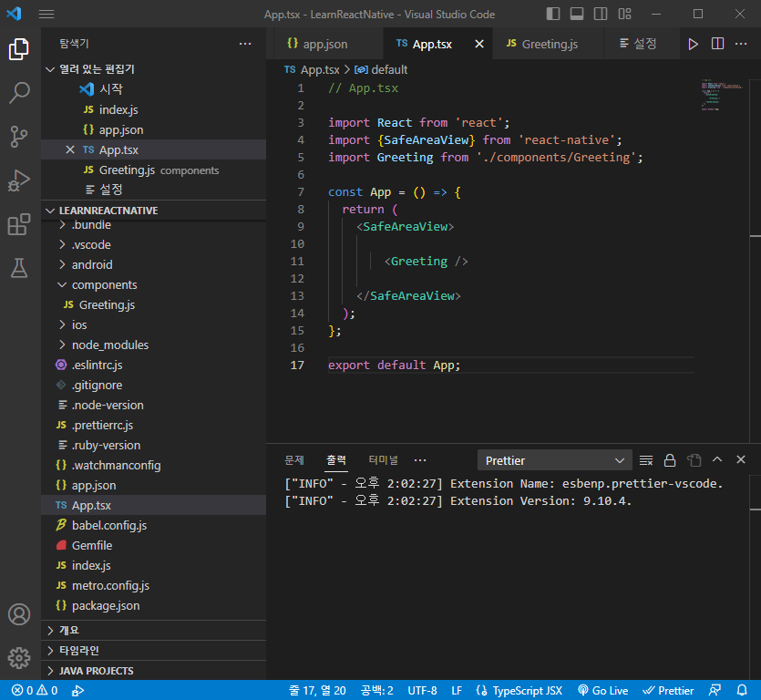Toggle primary sidebar visibility
Screen dimensions: 761x700
click(x=553, y=14)
